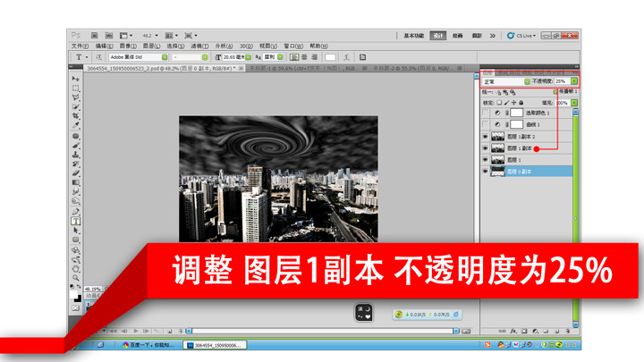Open the blend mode 正常 dropdown
This screenshot has height=362, width=644.
click(x=528, y=81)
